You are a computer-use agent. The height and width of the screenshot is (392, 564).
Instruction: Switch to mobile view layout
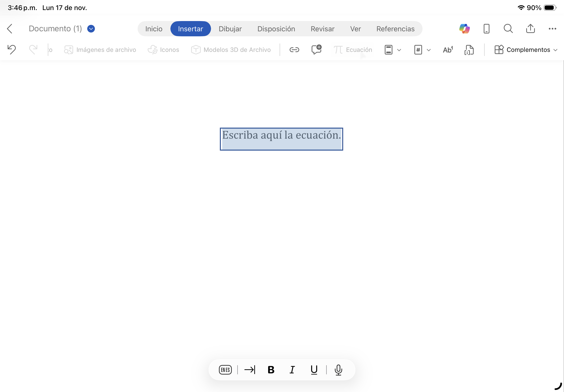pos(486,28)
